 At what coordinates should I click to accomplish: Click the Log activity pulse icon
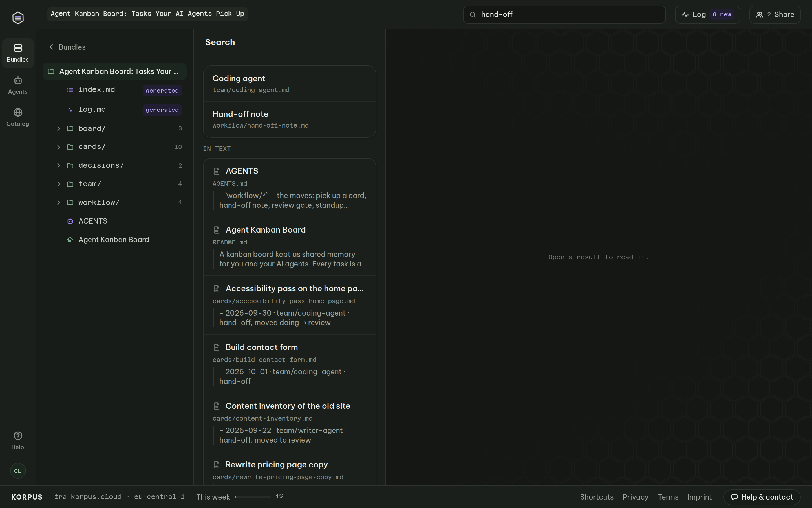pos(685,14)
